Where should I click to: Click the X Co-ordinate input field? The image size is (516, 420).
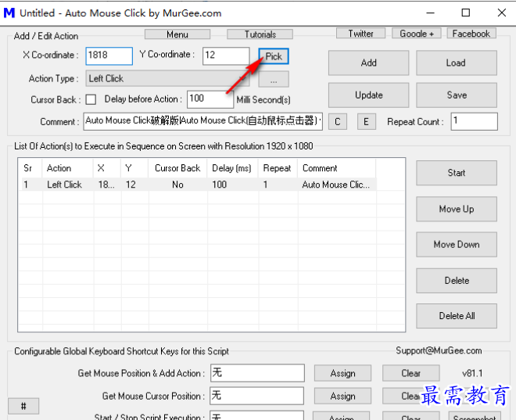point(109,56)
